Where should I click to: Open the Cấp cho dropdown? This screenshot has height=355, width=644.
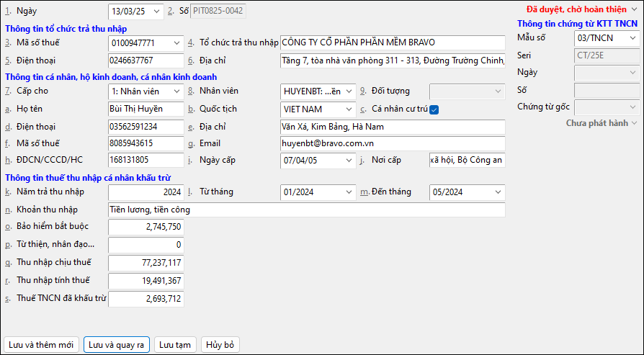point(176,91)
